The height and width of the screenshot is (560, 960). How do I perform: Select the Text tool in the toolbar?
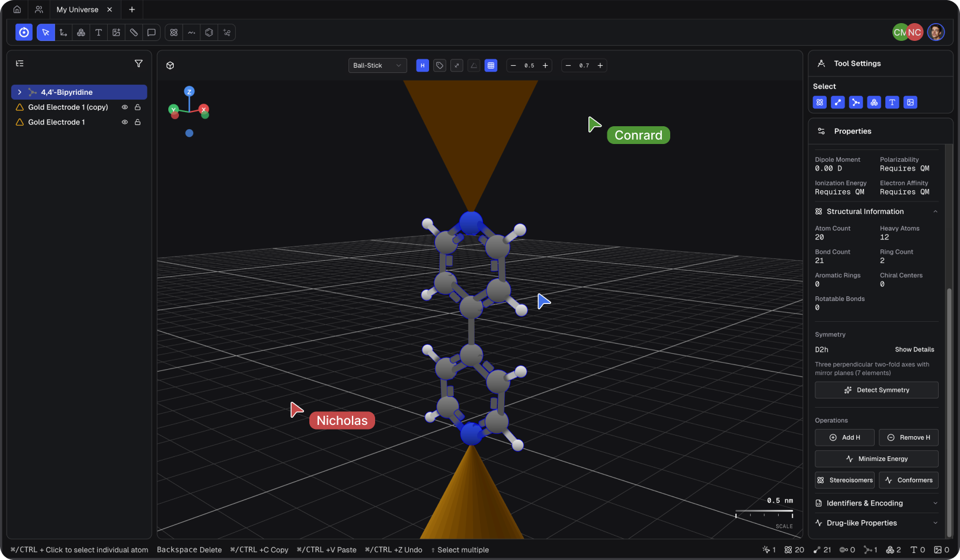[98, 33]
